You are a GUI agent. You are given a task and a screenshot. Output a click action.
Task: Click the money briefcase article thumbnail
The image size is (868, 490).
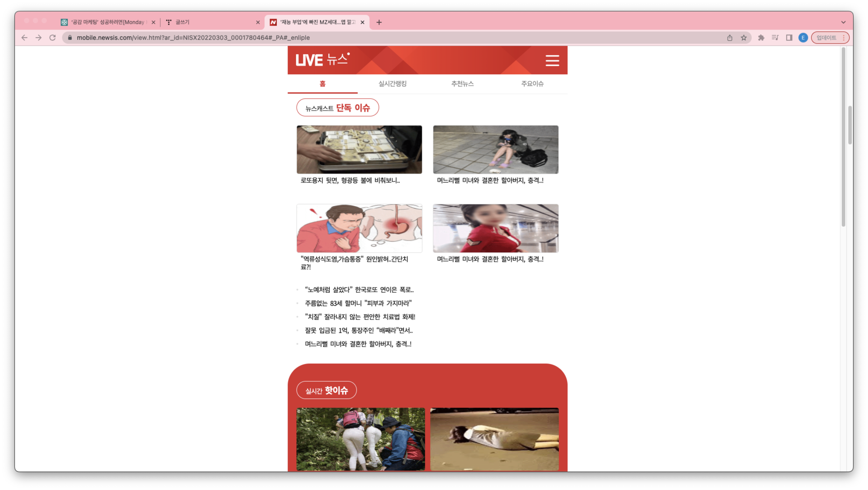[359, 149]
